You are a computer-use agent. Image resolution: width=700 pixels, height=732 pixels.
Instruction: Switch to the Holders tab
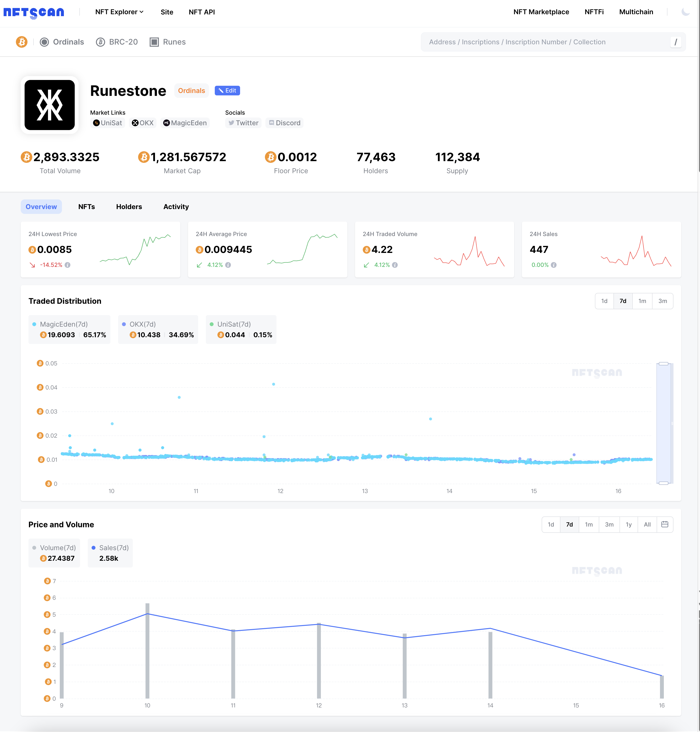click(129, 207)
